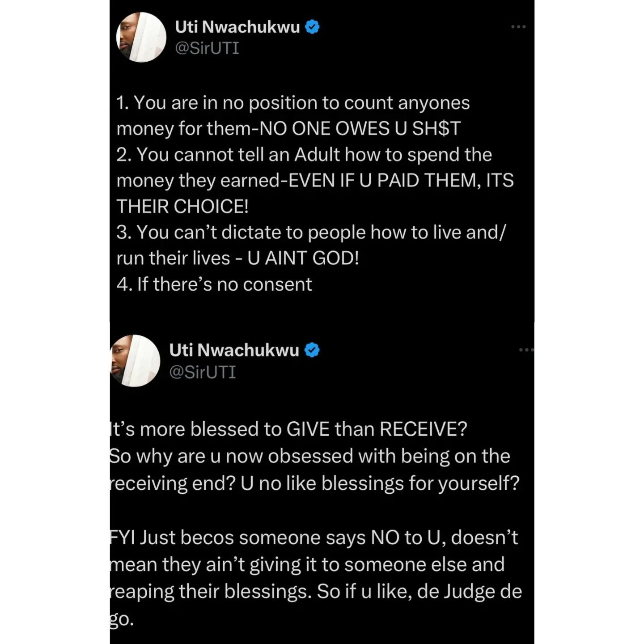Click the line starting '2. You cannot tell an Adult'
Image resolution: width=644 pixels, height=644 pixels.
pos(304,155)
